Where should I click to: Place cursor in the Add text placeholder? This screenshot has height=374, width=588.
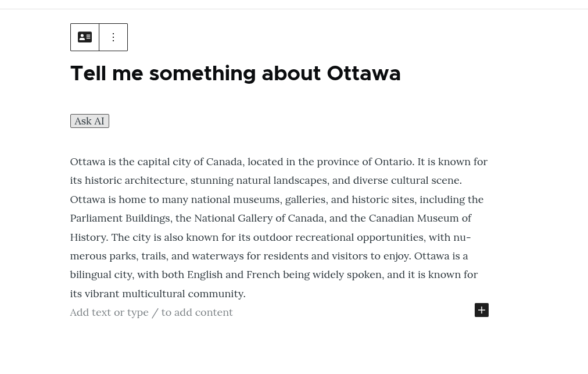pos(151,312)
